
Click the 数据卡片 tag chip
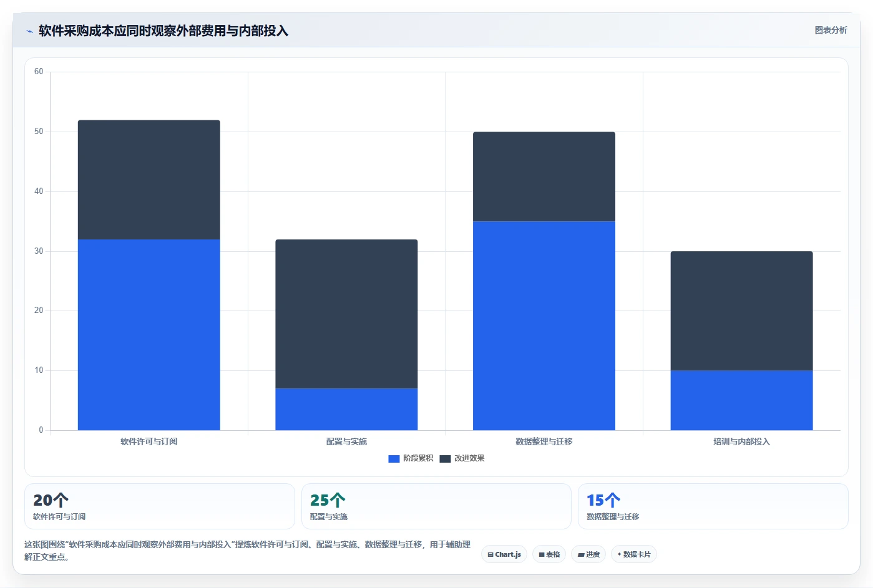click(x=633, y=554)
